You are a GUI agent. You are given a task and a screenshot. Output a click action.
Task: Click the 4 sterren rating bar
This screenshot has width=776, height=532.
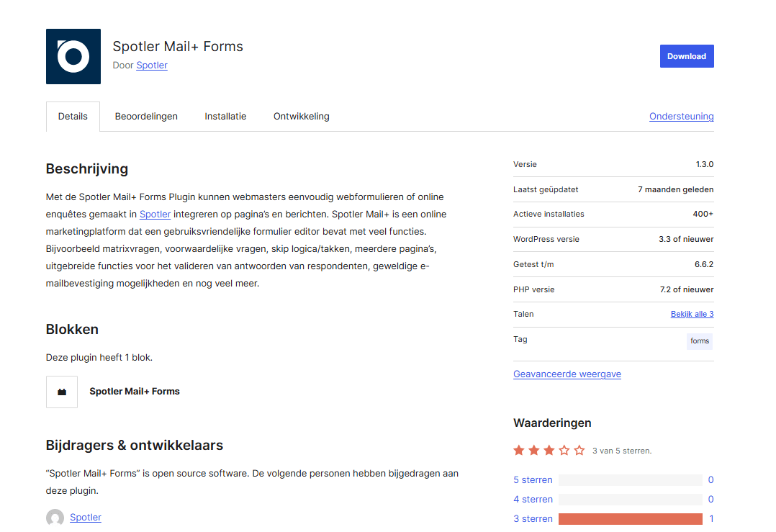pos(631,500)
